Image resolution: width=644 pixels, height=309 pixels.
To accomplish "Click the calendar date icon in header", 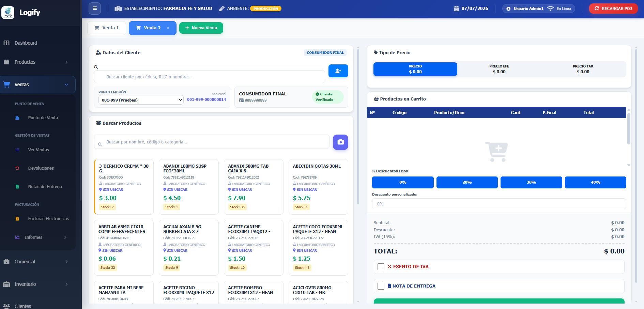I will tap(456, 9).
